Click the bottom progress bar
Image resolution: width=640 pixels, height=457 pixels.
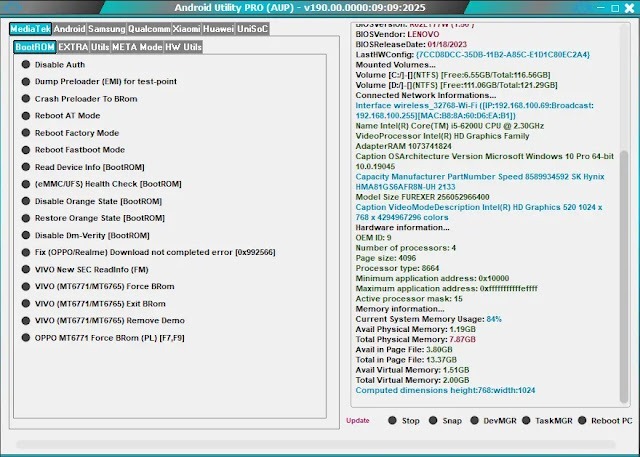click(320, 444)
